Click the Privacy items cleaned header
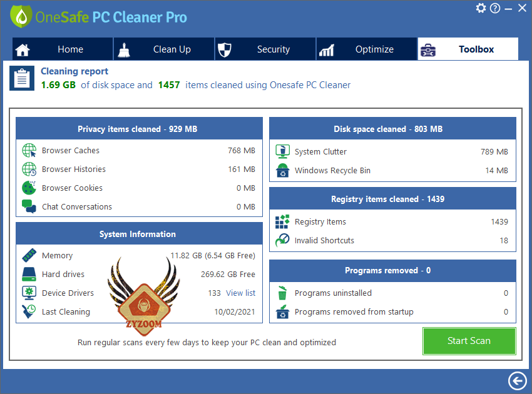Viewport: 532px width, 394px height. coord(139,128)
